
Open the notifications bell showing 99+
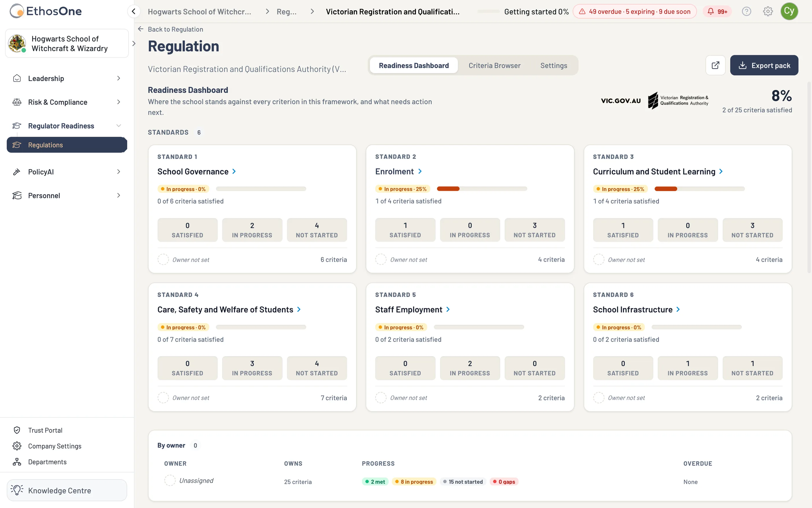pos(717,11)
